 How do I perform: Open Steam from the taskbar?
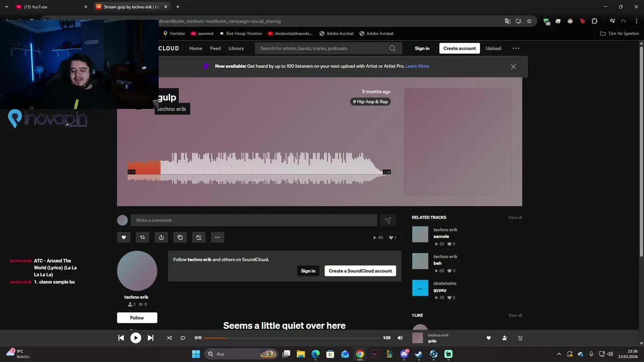(x=419, y=354)
